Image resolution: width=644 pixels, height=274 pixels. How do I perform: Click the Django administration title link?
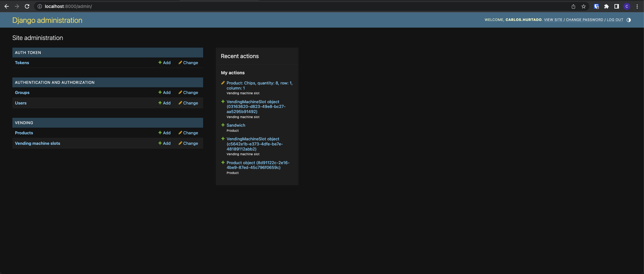coord(47,20)
